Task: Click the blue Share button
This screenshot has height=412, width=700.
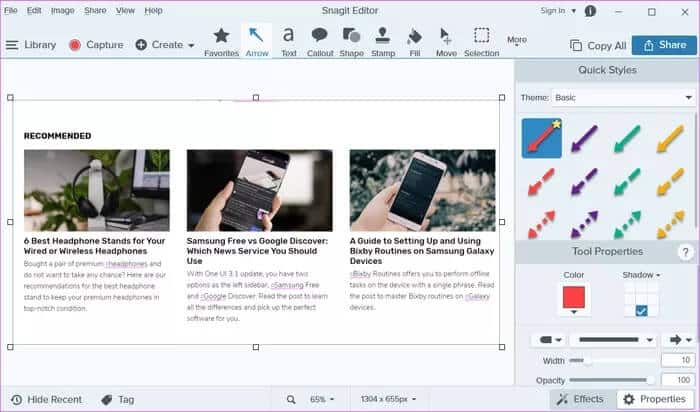Action: point(664,45)
